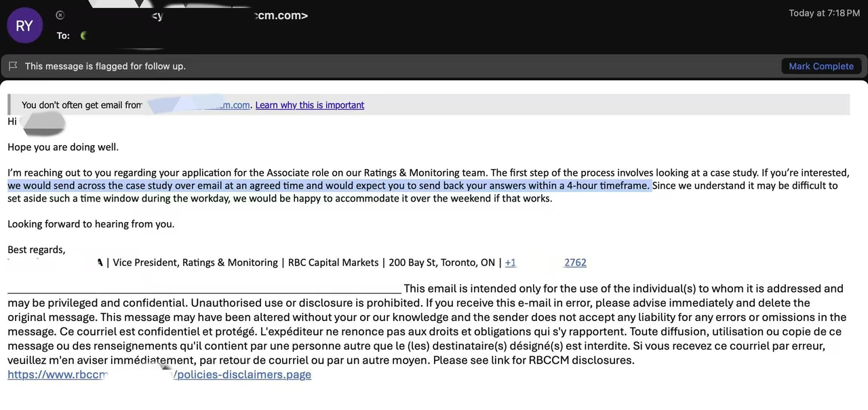Open the policies-disclaimers.page link

pos(242,375)
